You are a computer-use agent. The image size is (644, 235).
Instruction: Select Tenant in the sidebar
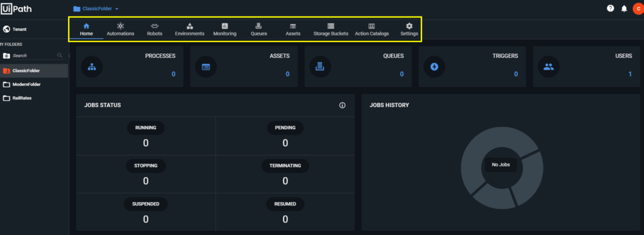34,29
